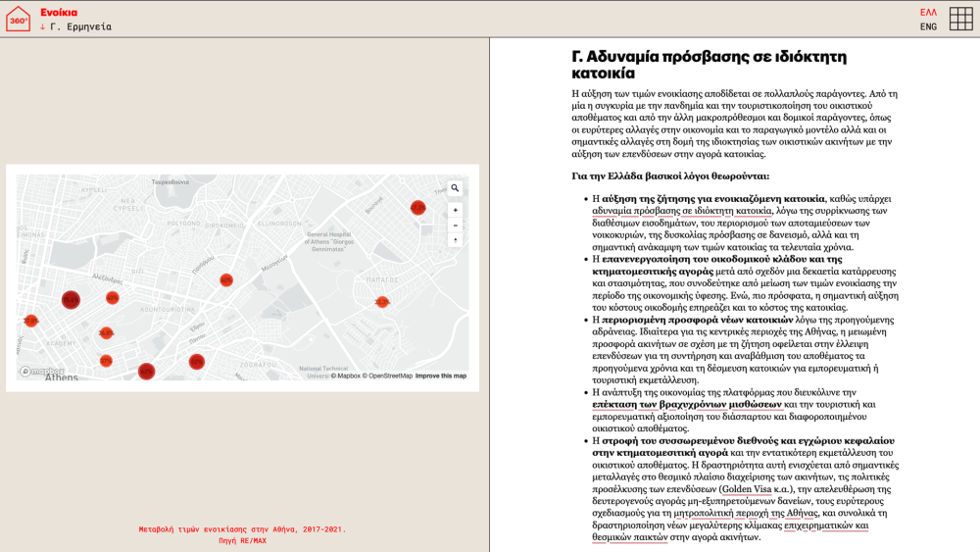Switch language to ENG
980x552 pixels.
(928, 26)
